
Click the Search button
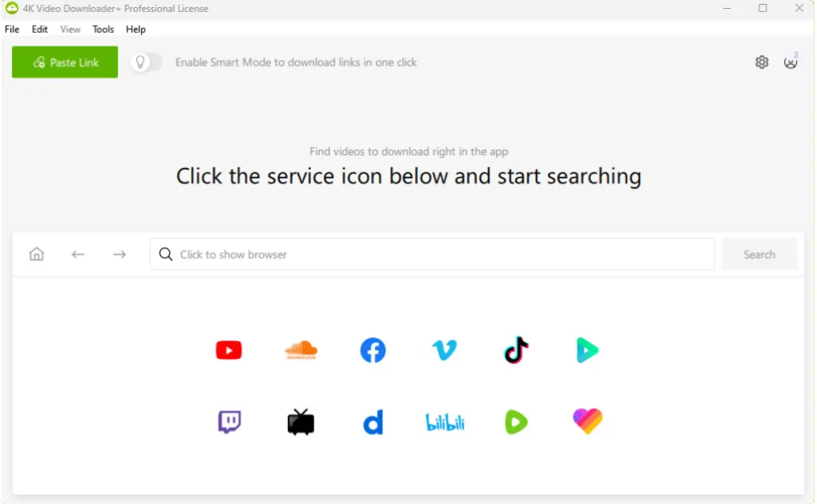(759, 254)
